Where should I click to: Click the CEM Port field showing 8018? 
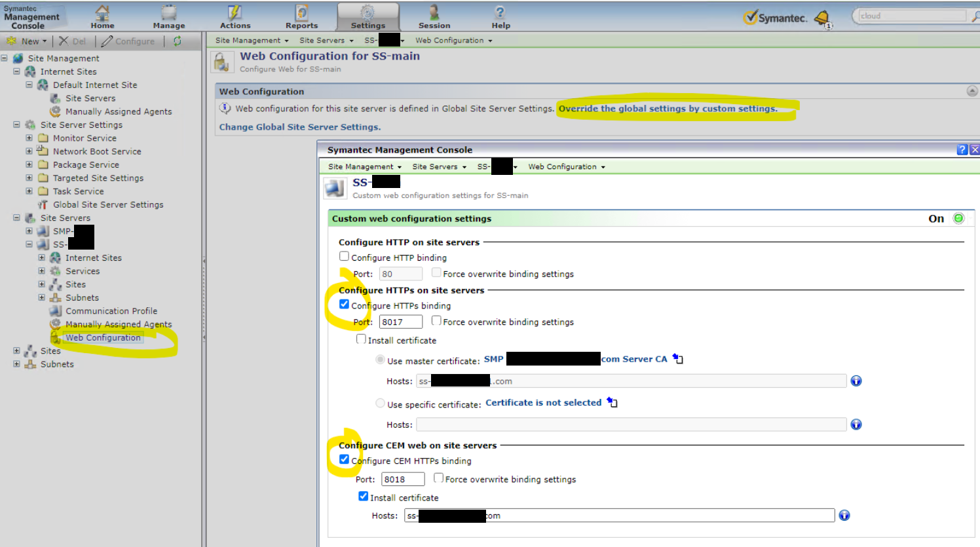pos(403,479)
